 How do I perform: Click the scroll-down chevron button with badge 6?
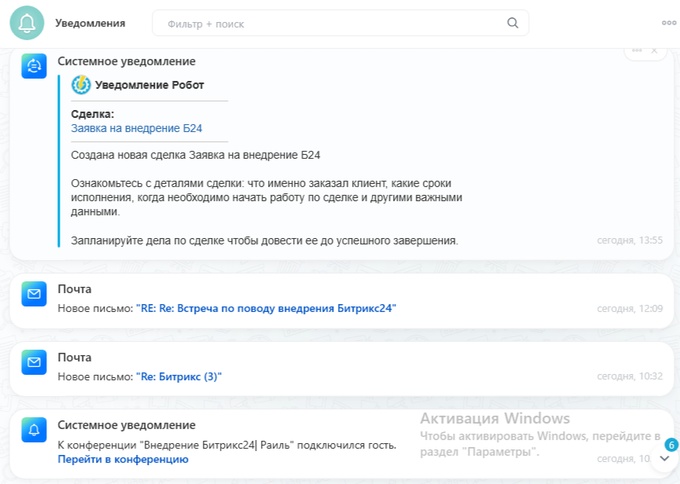pyautogui.click(x=664, y=458)
